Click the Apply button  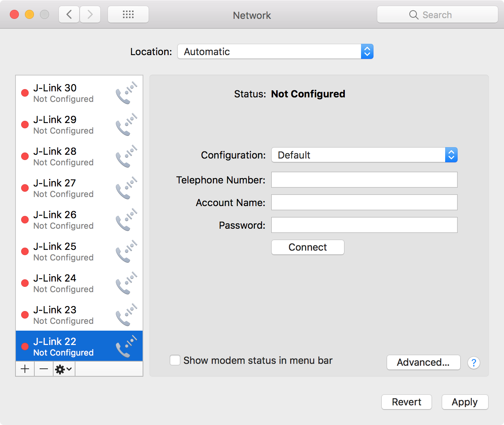pos(465,402)
